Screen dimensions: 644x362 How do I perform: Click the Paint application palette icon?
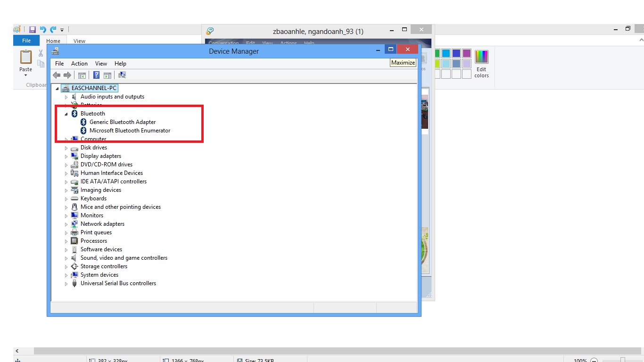pos(17,29)
